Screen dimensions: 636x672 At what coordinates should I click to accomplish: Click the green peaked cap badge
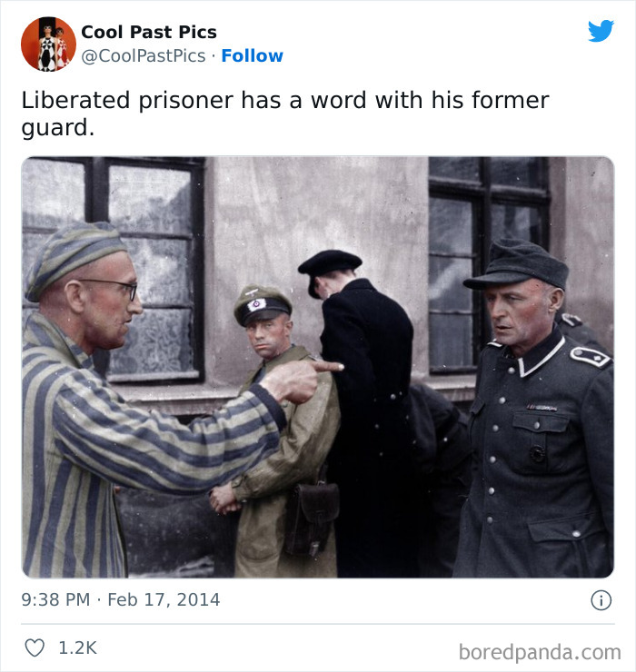(256, 304)
